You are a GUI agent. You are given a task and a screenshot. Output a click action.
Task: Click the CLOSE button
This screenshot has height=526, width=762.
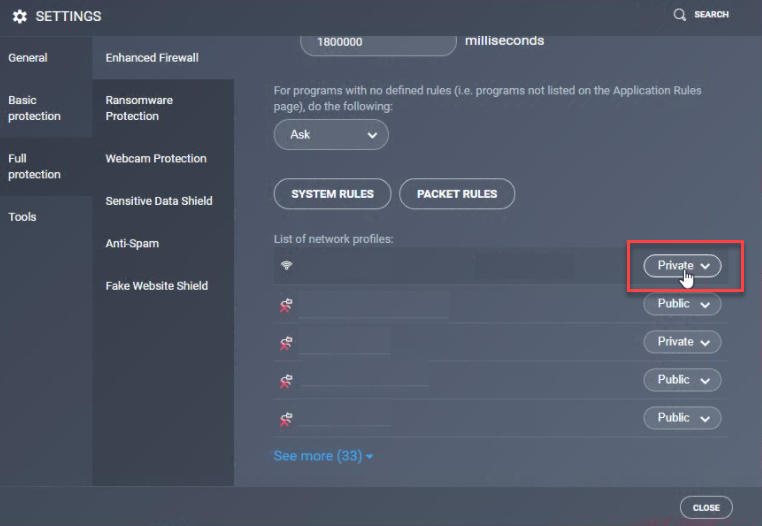point(706,508)
